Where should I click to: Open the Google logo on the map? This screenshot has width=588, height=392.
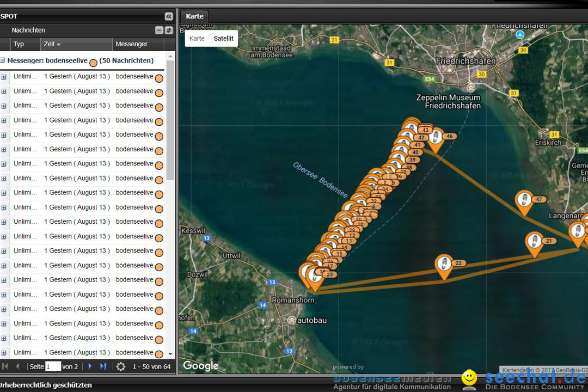(200, 366)
